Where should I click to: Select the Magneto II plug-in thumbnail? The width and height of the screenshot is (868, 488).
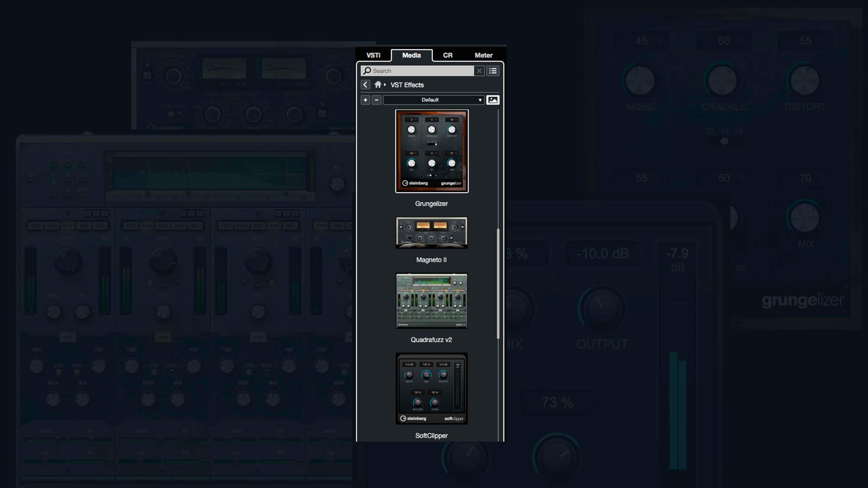click(x=432, y=233)
